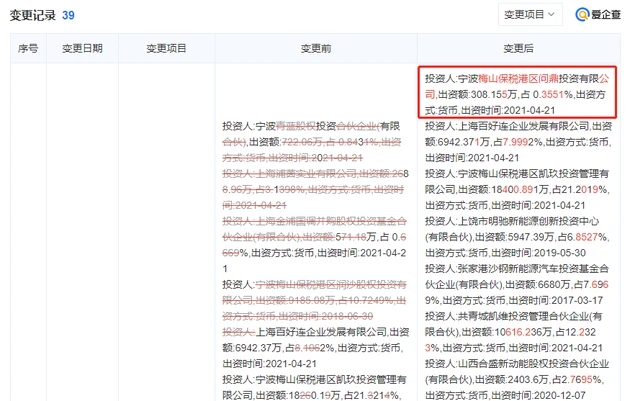Click 上海百好连企业发展有限公司 entry in 变更前 column
Image resolution: width=630 pixels, height=401 pixels.
pos(316,348)
